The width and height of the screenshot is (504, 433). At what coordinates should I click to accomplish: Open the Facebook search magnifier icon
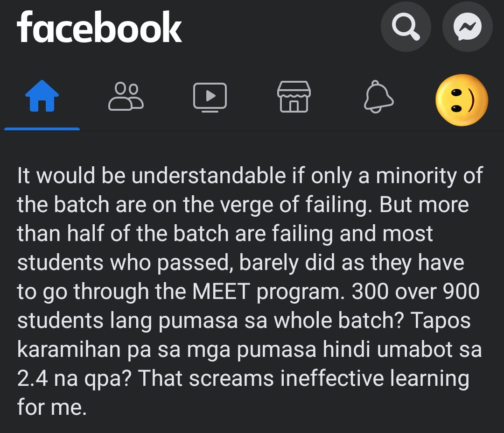406,27
